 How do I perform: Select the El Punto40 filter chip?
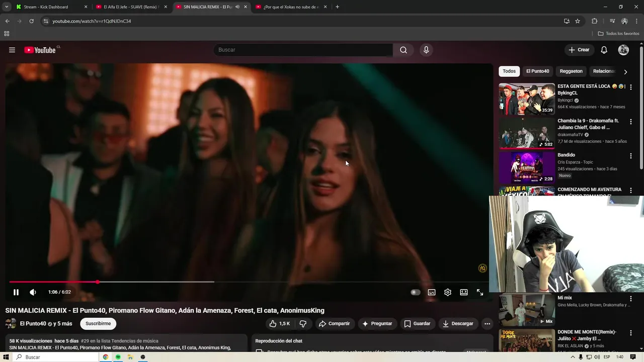(538, 71)
